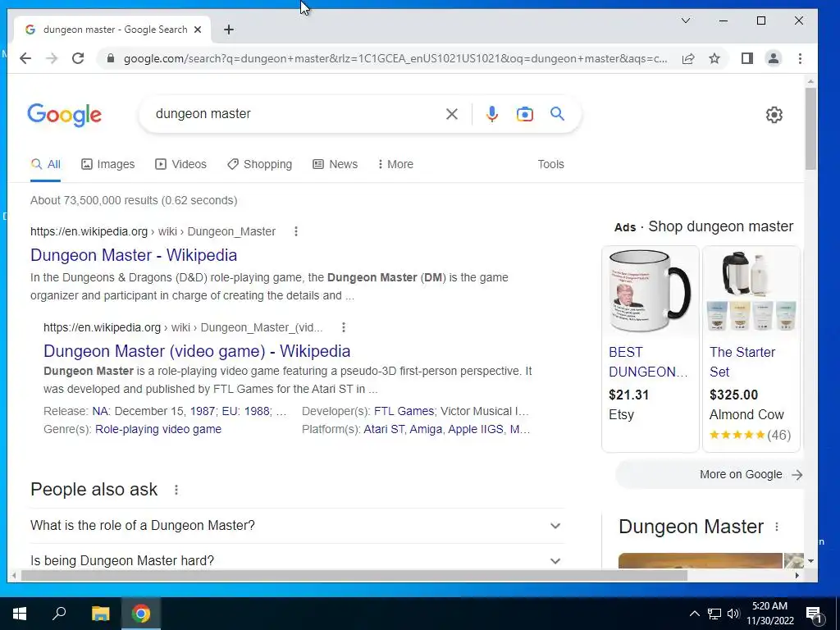The width and height of the screenshot is (840, 630).
Task: Select the All results tab
Action: pyautogui.click(x=46, y=164)
